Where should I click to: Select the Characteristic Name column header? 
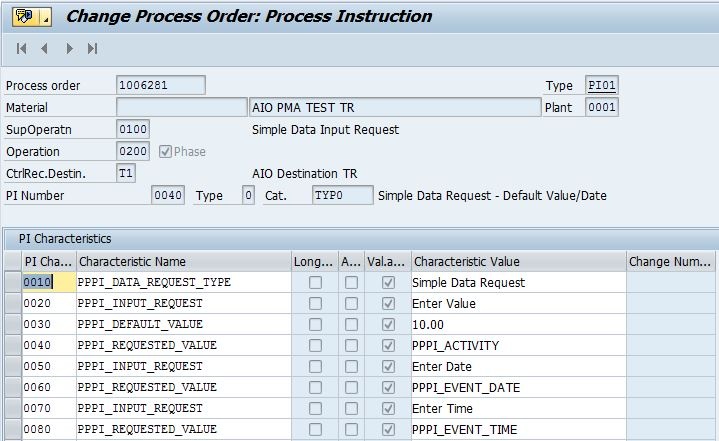point(184,261)
